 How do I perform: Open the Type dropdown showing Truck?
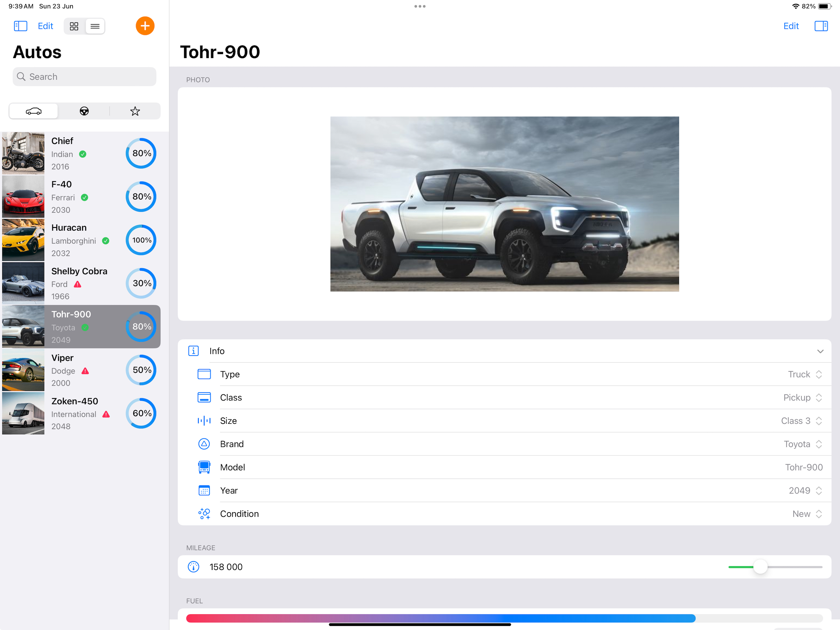pos(805,374)
